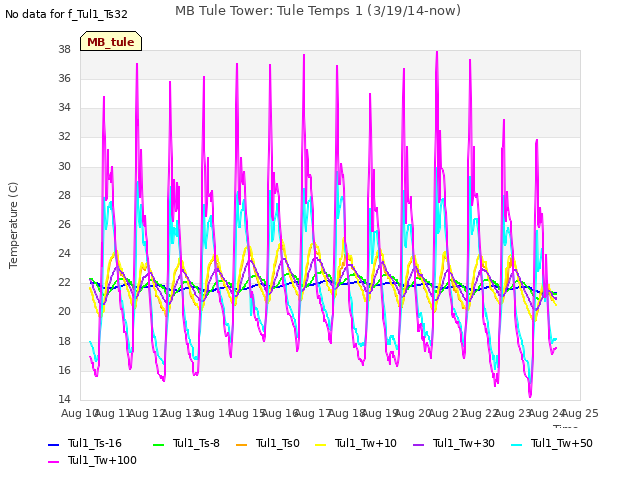Click the 34 y-axis tick label
This screenshot has width=640, height=480.
64,107
